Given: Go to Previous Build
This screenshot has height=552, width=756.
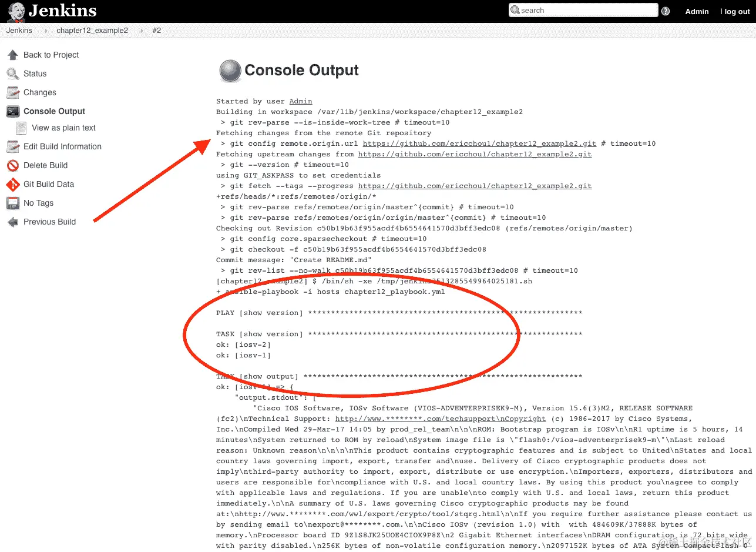Looking at the screenshot, I should [x=49, y=222].
